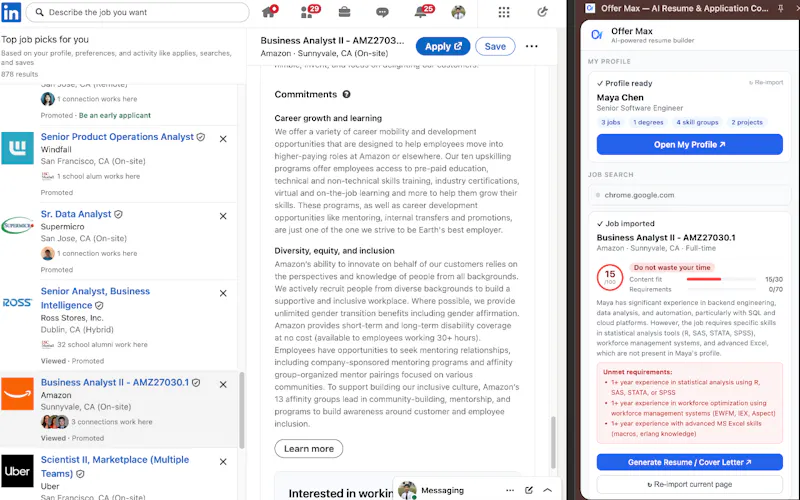This screenshot has height=500, width=800.
Task: Open Senior Analyst, Business Intelligence listing
Action: pyautogui.click(x=95, y=298)
